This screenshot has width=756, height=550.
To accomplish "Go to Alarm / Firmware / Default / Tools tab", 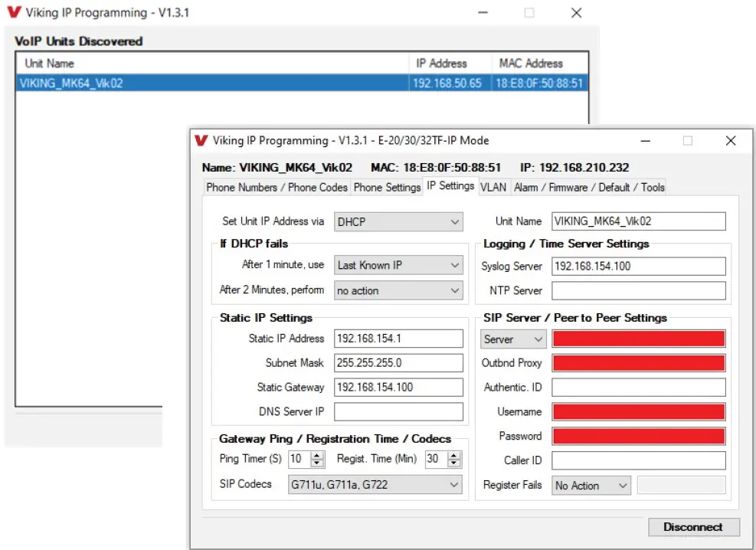I will pos(589,187).
